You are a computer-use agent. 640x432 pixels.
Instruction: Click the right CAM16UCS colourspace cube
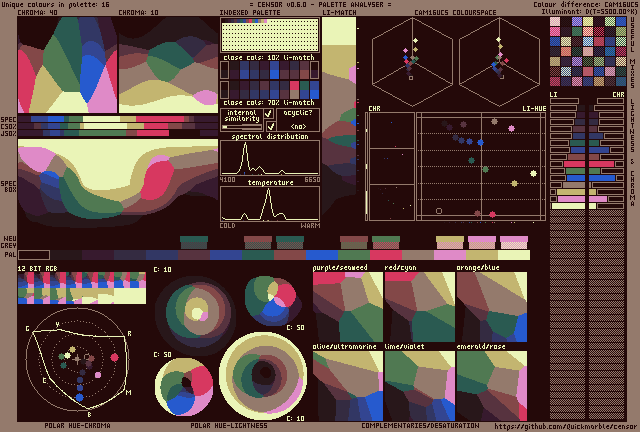[x=500, y=62]
